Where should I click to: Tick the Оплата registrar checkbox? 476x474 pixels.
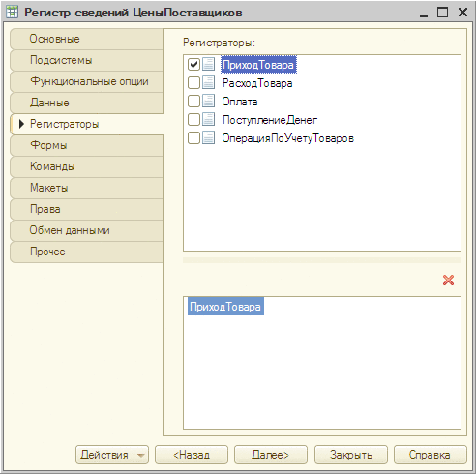point(193,101)
